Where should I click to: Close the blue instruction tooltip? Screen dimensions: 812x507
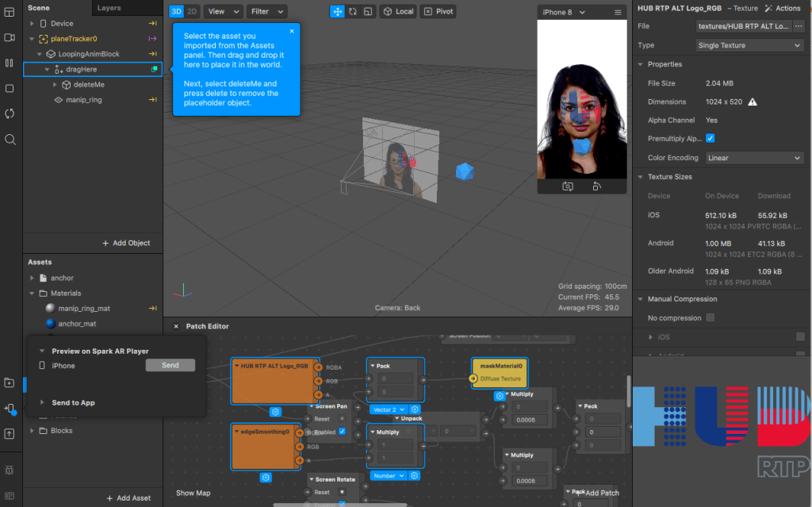292,32
